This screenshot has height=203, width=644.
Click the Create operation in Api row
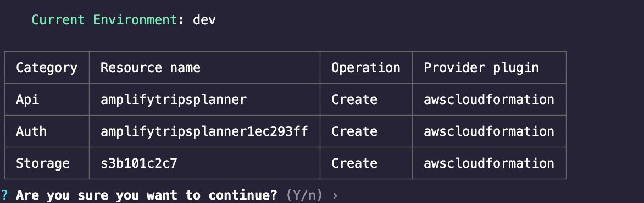(x=354, y=100)
